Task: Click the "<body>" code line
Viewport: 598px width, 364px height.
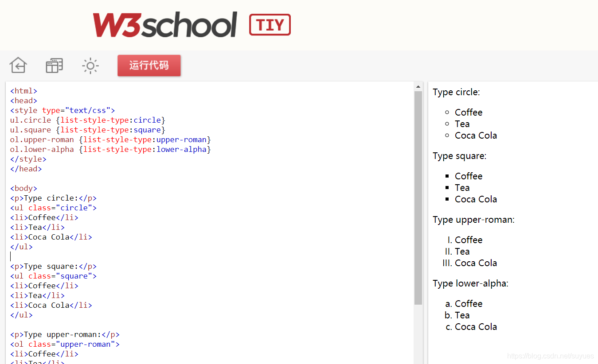Action: click(24, 188)
